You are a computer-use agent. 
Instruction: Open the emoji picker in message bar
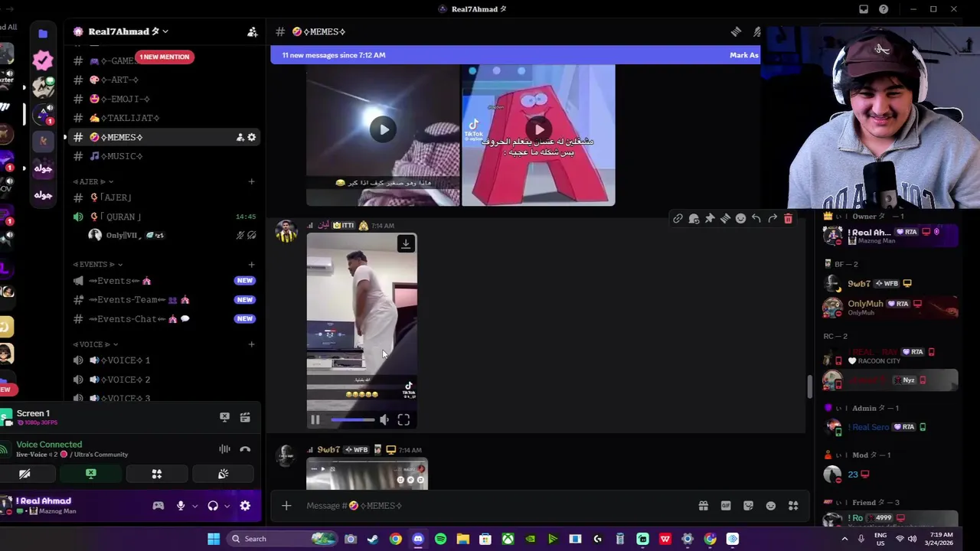coord(771,506)
